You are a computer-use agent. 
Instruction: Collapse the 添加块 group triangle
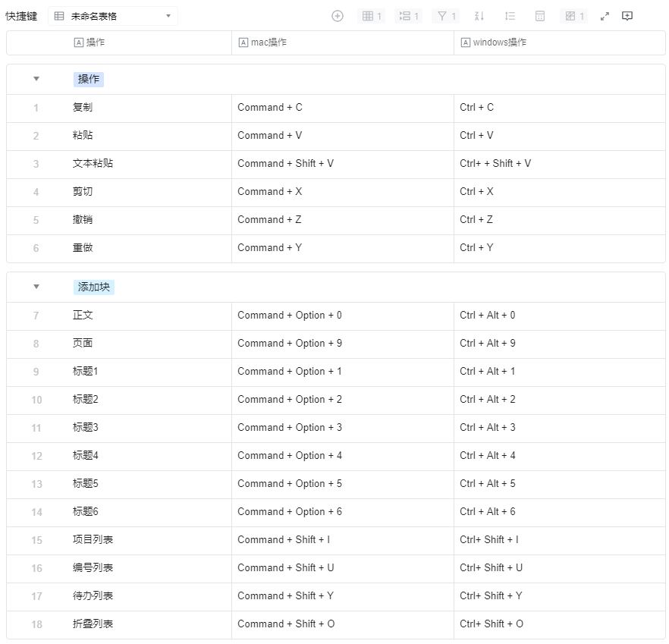[x=36, y=287]
